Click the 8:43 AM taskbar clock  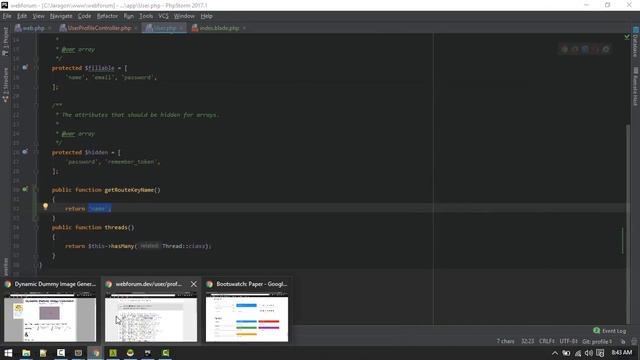coord(622,353)
